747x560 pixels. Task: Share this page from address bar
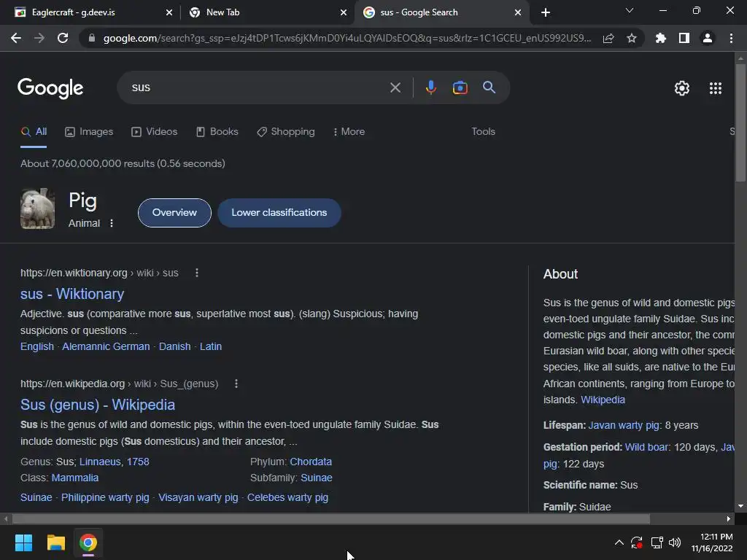(608, 38)
